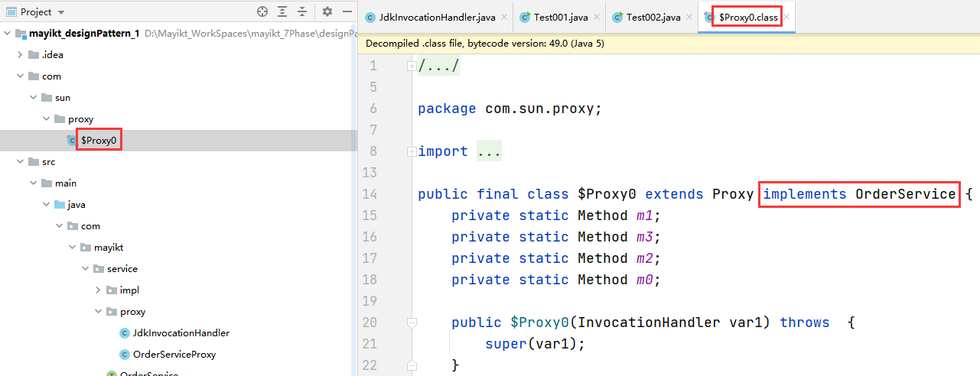Click the super(var1) call on line 21
The image size is (980, 376).
point(535,344)
